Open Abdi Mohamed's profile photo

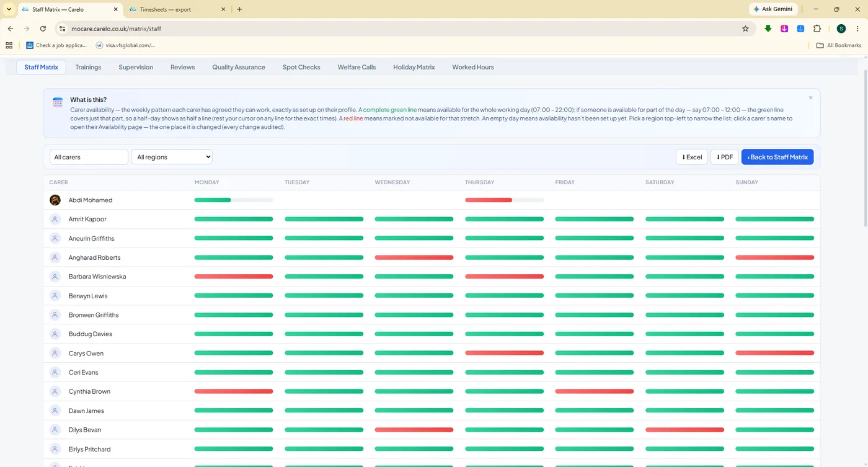click(55, 200)
